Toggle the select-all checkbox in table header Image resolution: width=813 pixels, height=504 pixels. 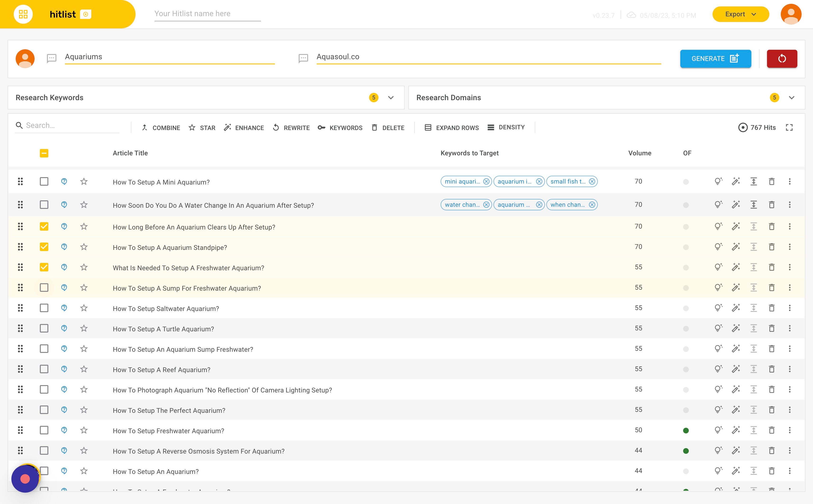(44, 153)
